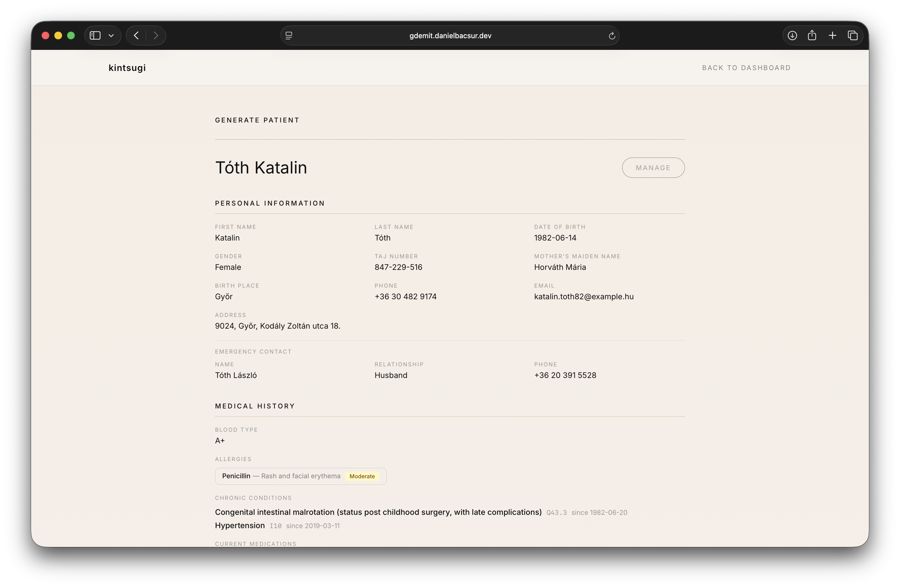Select the Hypertension chronic condition entry
The height and width of the screenshot is (588, 900).
point(240,526)
